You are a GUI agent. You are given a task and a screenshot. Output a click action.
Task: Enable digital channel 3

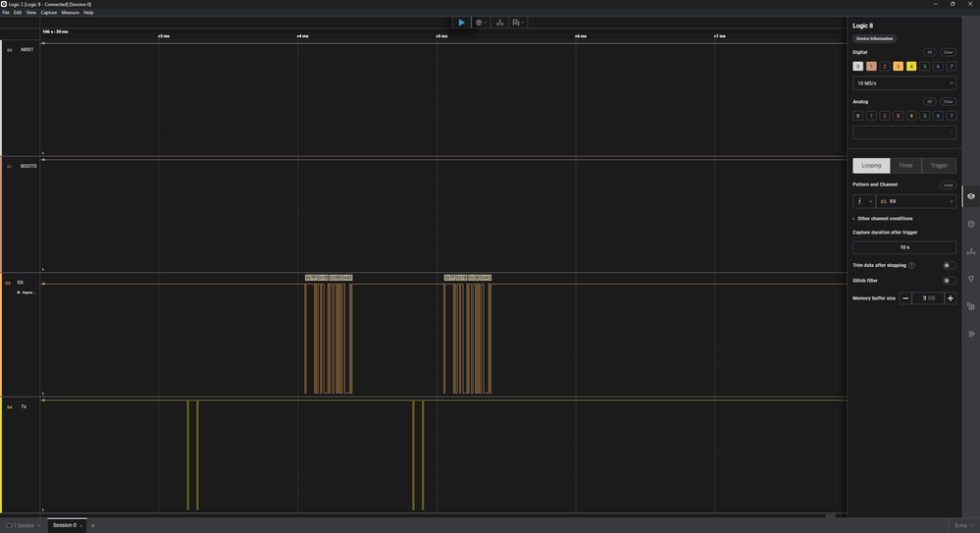pyautogui.click(x=898, y=67)
